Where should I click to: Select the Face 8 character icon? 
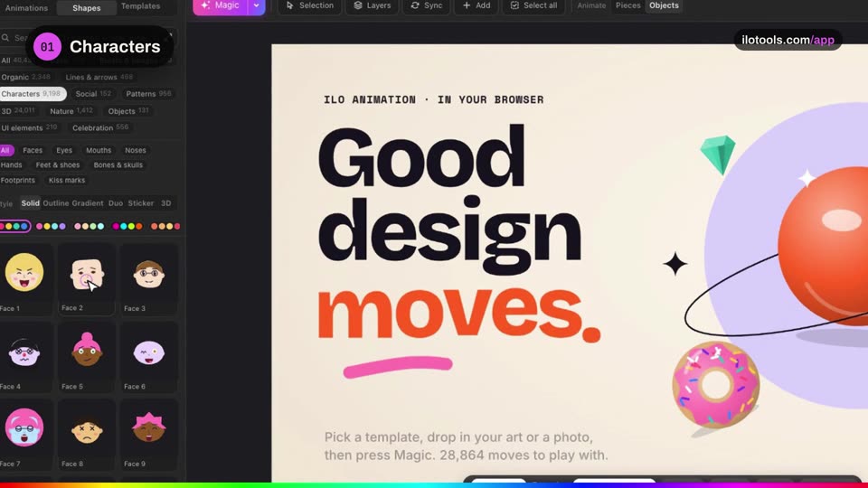click(x=87, y=430)
